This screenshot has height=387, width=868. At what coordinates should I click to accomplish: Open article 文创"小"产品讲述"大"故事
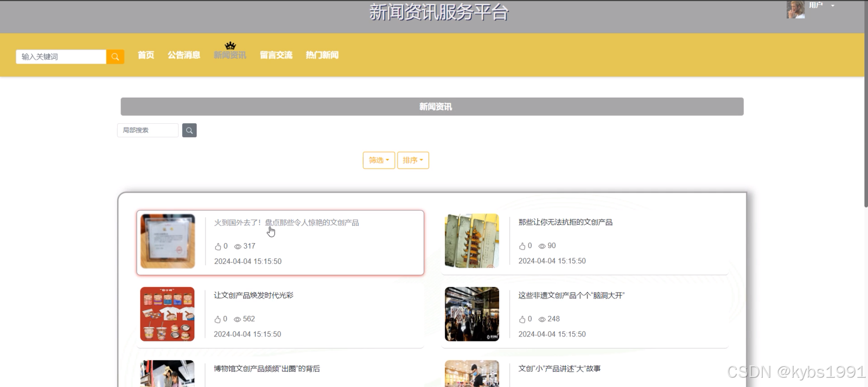559,369
